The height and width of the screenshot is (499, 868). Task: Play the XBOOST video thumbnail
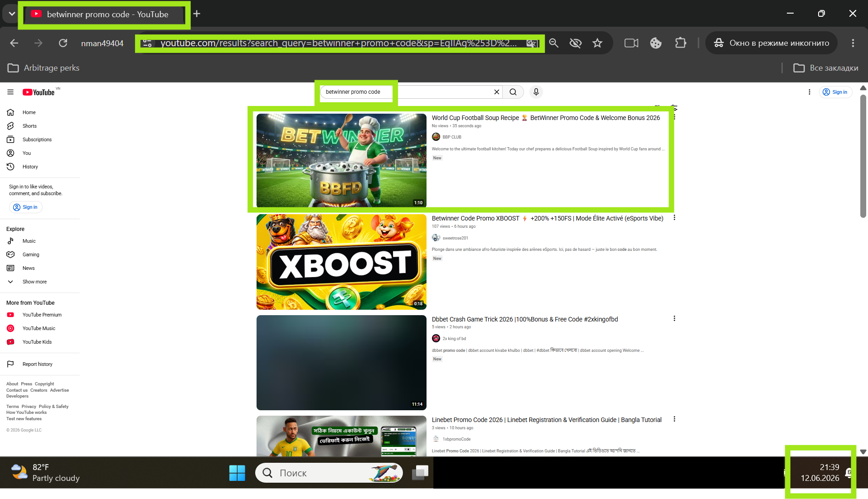pos(341,262)
